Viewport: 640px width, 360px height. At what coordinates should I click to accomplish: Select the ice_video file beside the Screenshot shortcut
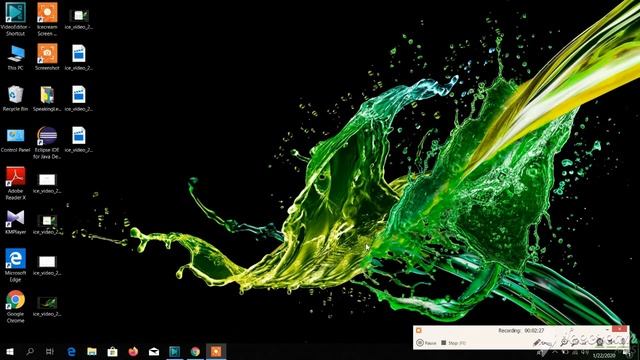[79, 57]
